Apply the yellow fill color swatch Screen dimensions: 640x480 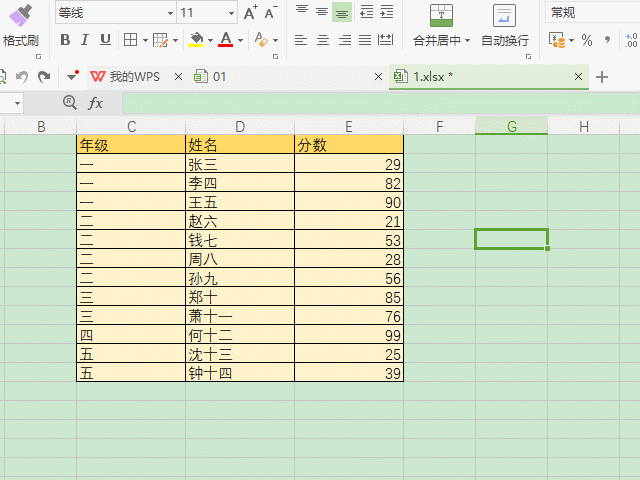click(196, 40)
